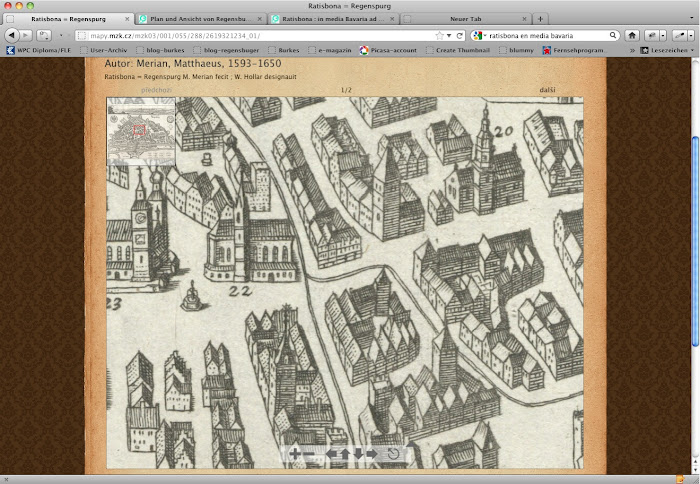
Task: Click the 'další' next page link
Action: tap(547, 90)
